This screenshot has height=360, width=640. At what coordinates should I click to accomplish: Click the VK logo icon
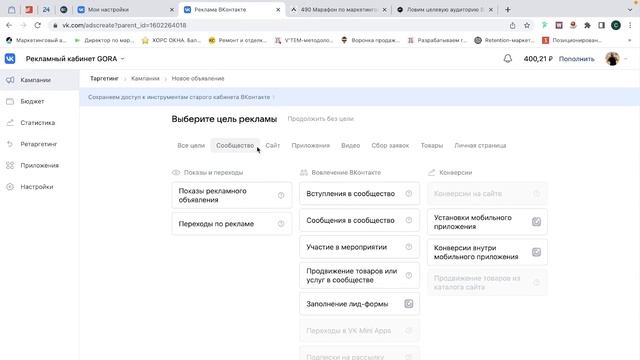(10, 59)
